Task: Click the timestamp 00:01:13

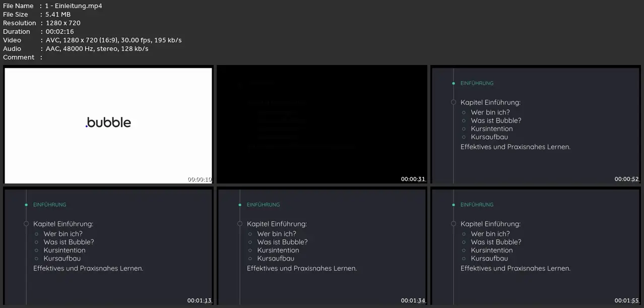Action: point(200,301)
